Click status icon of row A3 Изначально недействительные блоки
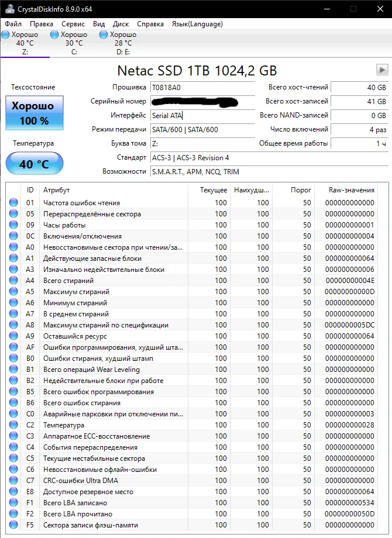This screenshot has height=538, width=392. (x=13, y=269)
